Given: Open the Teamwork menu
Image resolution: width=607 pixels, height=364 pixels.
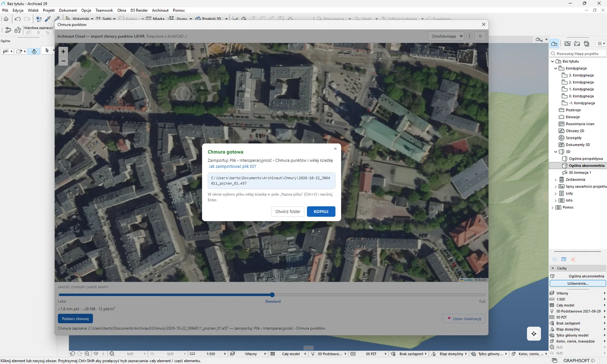Looking at the screenshot, I should (x=104, y=10).
